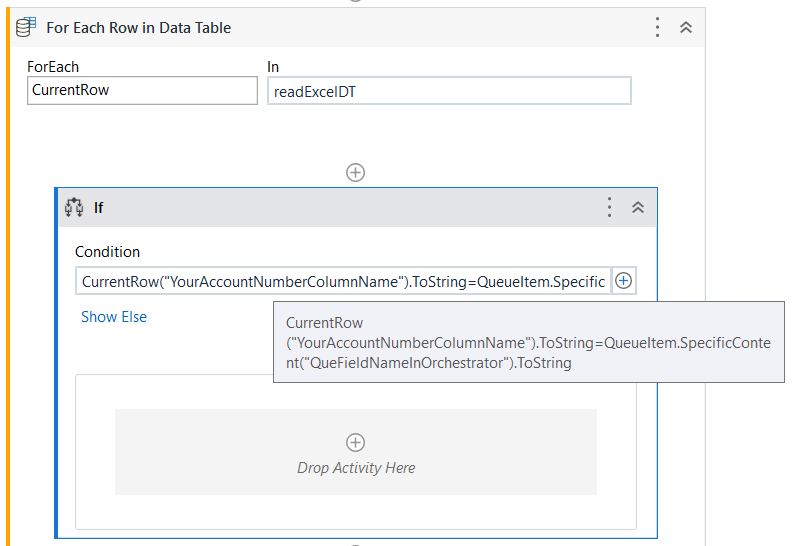Click the For Each Row data table icon
796x546 pixels.
pyautogui.click(x=27, y=28)
